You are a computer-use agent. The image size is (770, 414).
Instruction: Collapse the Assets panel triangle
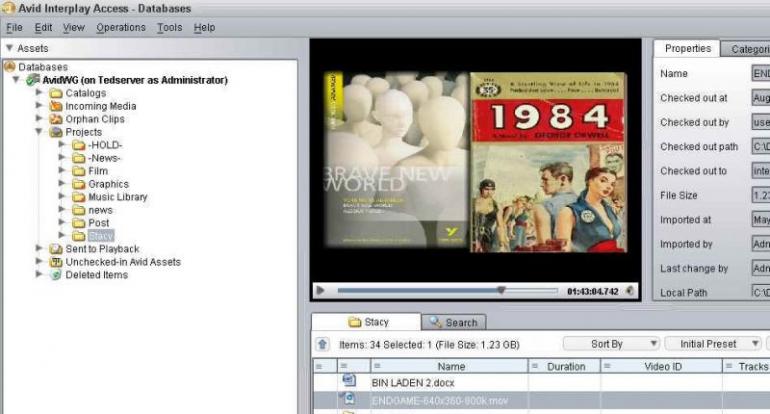pos(9,48)
